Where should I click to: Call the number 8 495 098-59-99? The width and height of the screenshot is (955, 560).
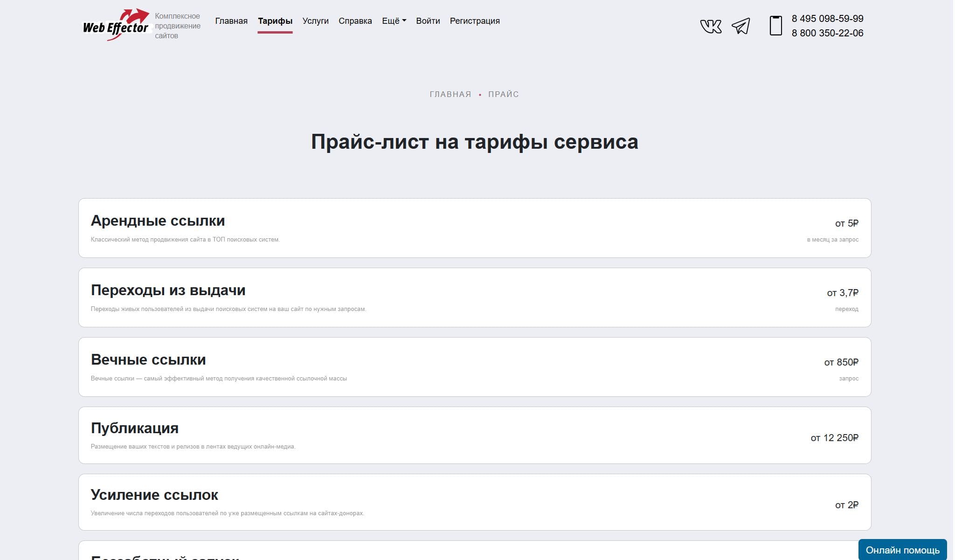tap(827, 19)
